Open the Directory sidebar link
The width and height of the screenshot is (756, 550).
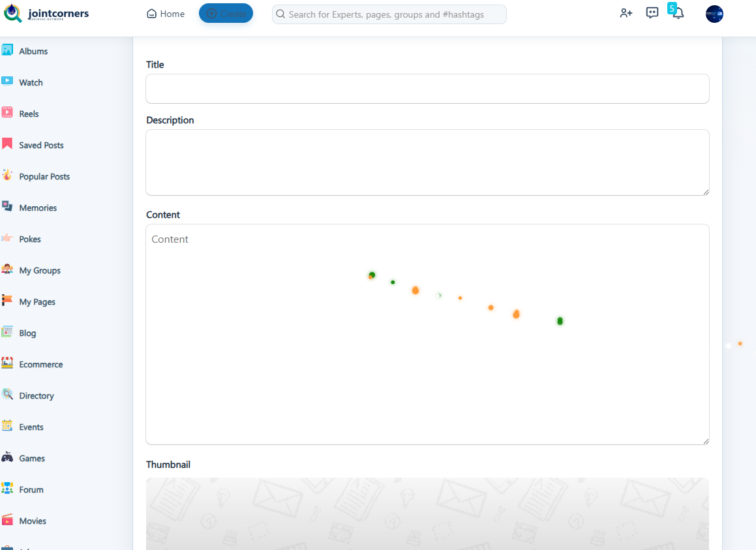click(37, 396)
